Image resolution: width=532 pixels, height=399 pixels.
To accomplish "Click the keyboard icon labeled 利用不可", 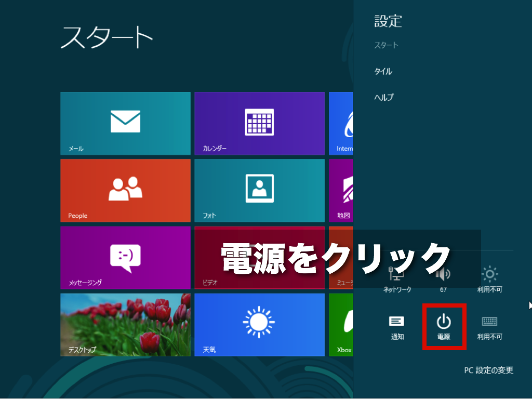I will coord(489,327).
